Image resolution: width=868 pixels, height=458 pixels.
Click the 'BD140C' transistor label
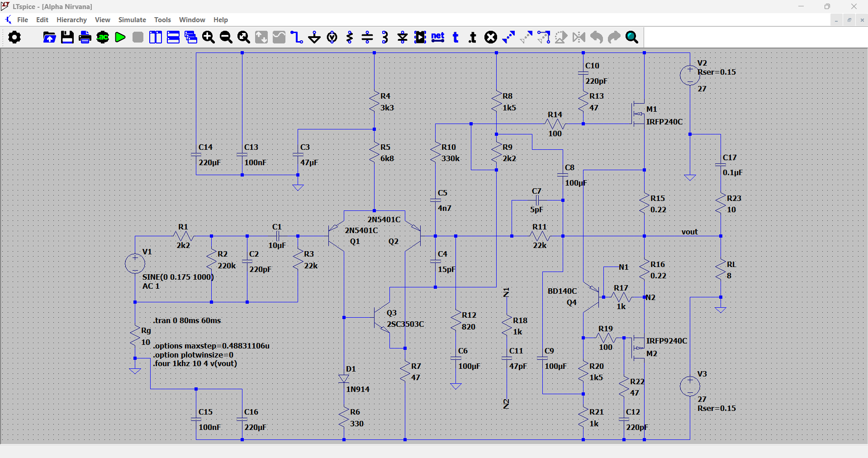(x=562, y=291)
